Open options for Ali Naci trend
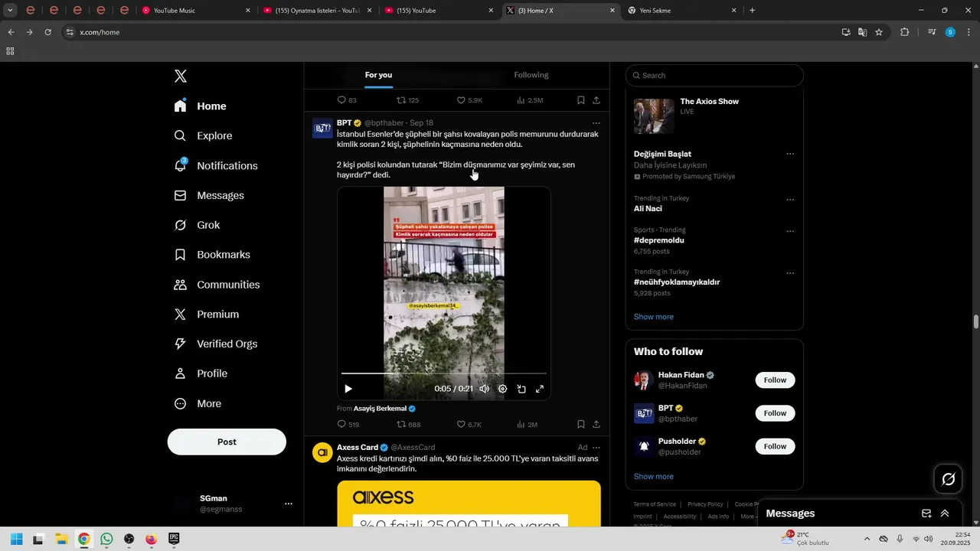The width and height of the screenshot is (980, 551). coord(790,200)
